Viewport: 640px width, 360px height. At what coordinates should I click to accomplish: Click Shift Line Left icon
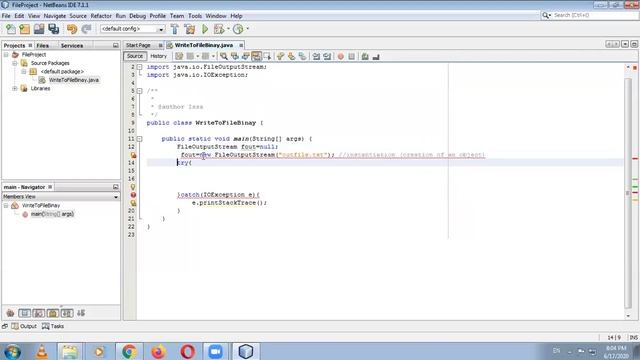tap(316, 56)
